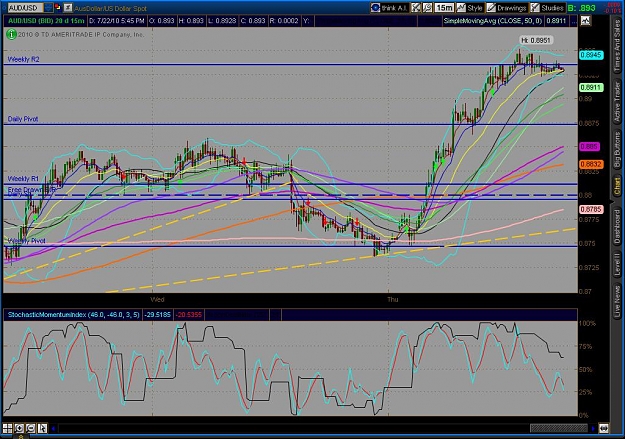The image size is (625, 439).
Task: Click the AUD/USD (BID) 20 d 15m header
Action: click(x=46, y=21)
